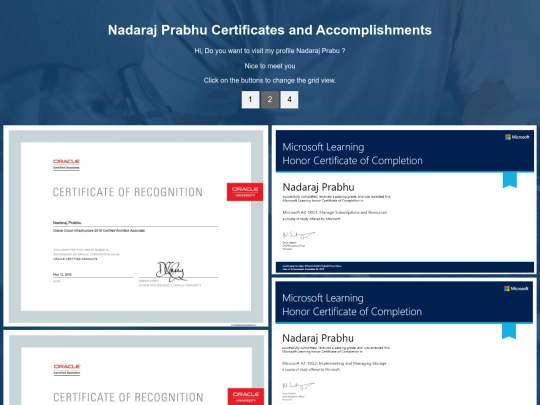Change to the 4-column grid view
Screen dimensions: 540x405
289,100
